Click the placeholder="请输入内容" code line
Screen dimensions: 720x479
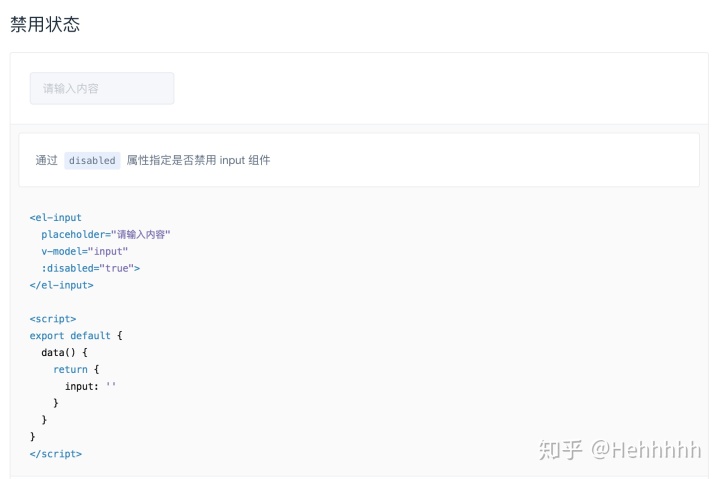pos(106,235)
